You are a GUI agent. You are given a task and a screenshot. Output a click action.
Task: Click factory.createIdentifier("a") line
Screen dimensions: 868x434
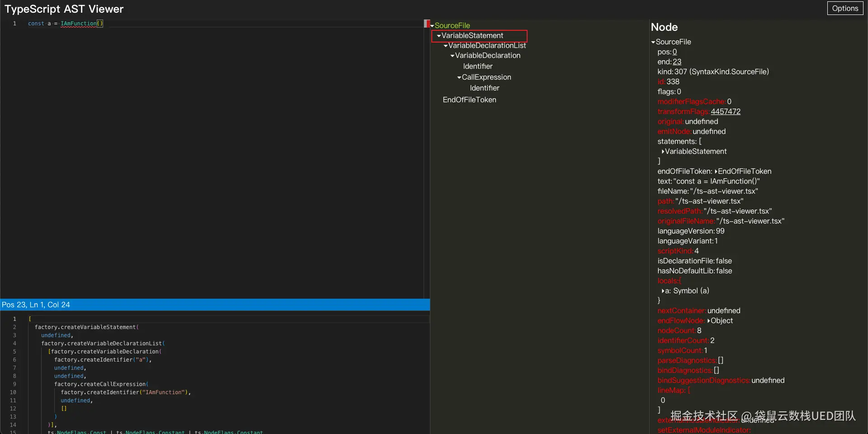(x=103, y=360)
